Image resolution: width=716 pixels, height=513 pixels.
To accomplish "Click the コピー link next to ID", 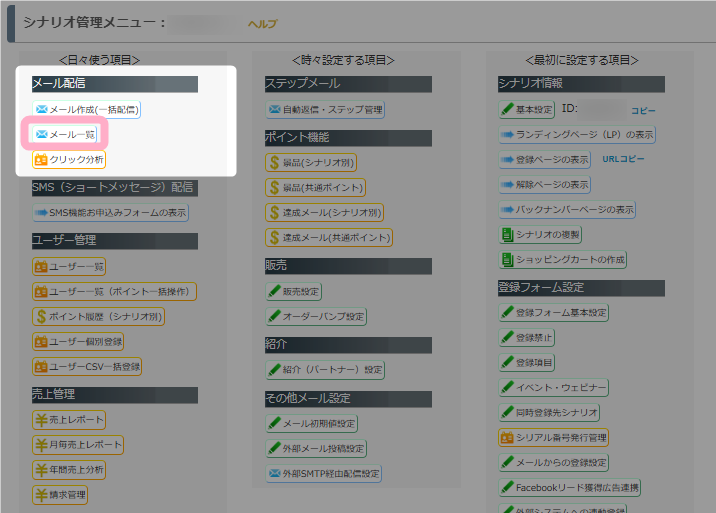I will pos(643,109).
